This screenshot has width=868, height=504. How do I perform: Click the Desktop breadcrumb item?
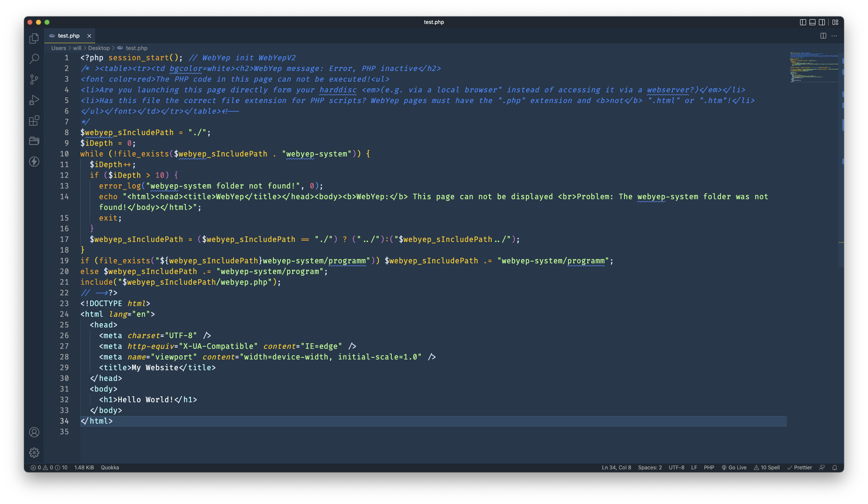[99, 48]
